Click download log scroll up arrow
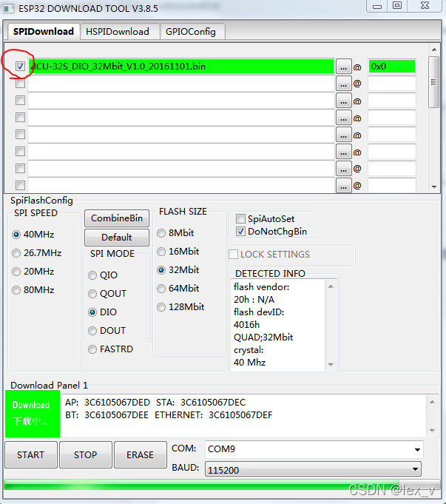The height and width of the screenshot is (504, 446). click(x=432, y=402)
